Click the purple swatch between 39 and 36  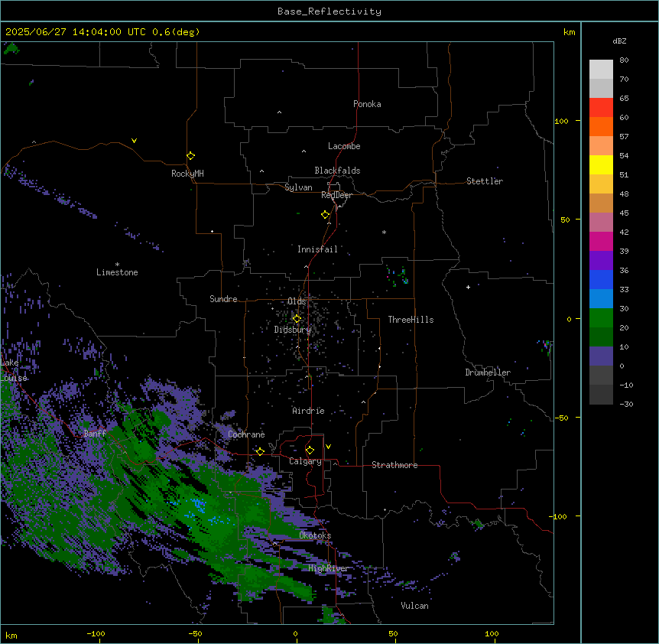pyautogui.click(x=601, y=260)
